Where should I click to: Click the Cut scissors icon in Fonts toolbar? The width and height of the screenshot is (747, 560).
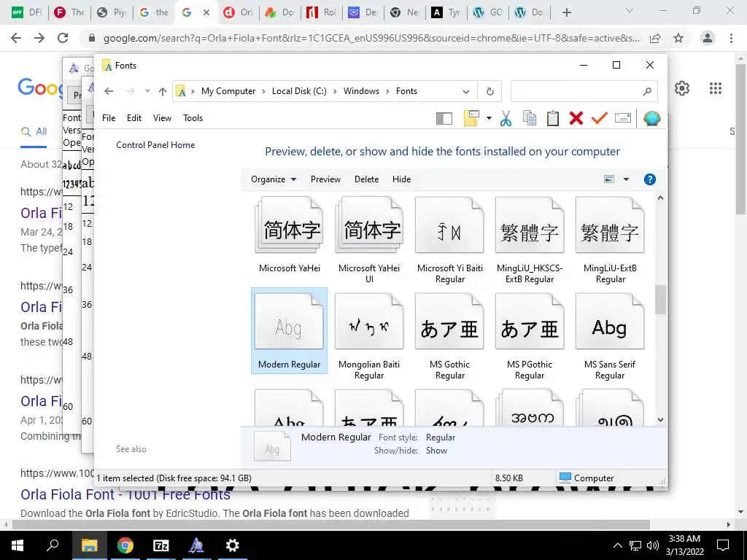click(x=506, y=118)
